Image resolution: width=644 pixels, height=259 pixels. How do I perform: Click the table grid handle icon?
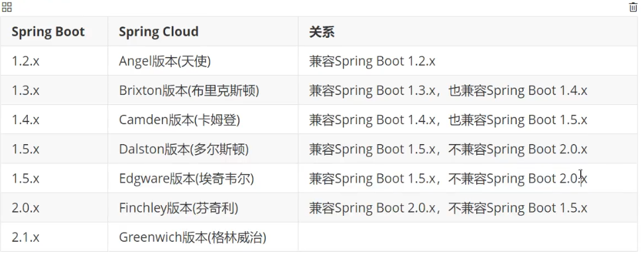pyautogui.click(x=7, y=7)
